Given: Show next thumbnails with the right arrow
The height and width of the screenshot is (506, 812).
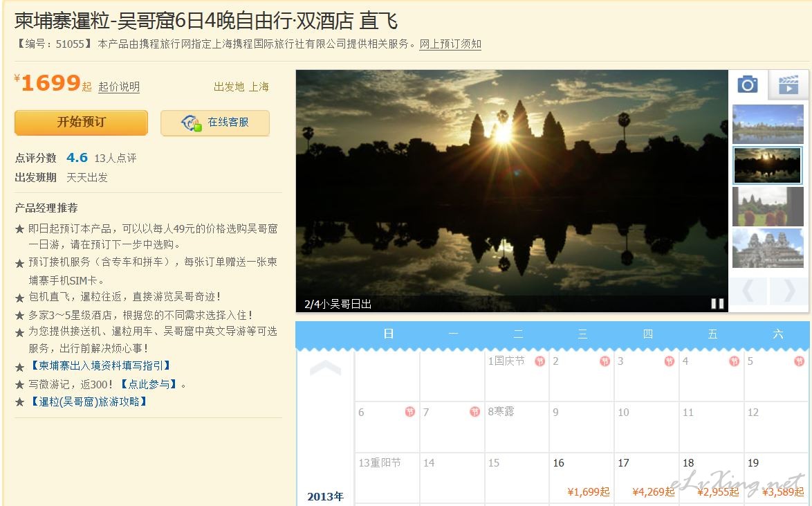Looking at the screenshot, I should pyautogui.click(x=788, y=291).
